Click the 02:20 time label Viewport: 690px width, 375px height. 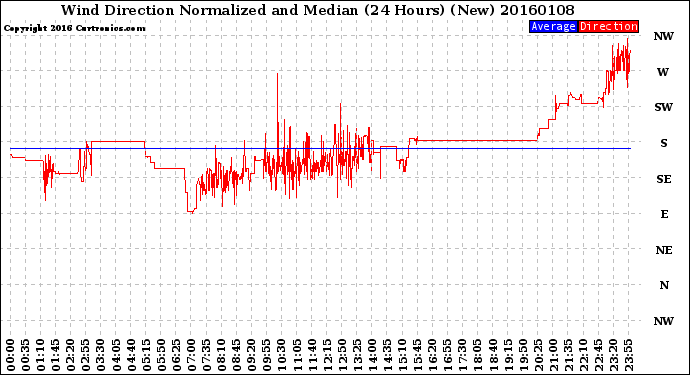pos(70,355)
